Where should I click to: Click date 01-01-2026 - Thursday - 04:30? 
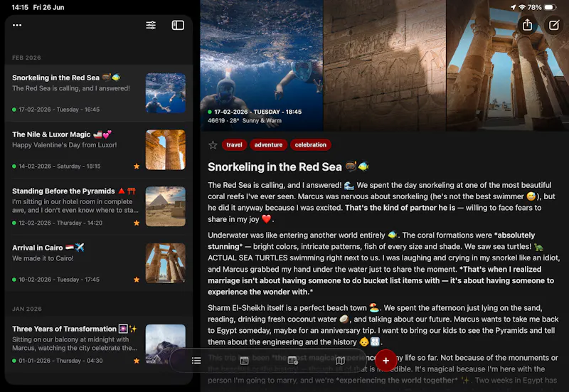(x=60, y=361)
